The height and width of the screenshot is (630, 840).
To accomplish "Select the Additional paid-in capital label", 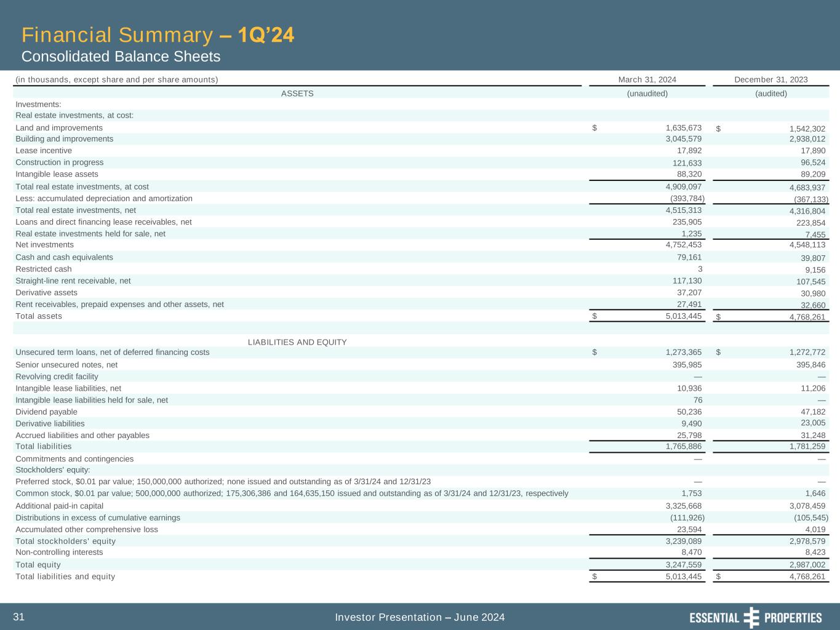I will tap(59, 506).
